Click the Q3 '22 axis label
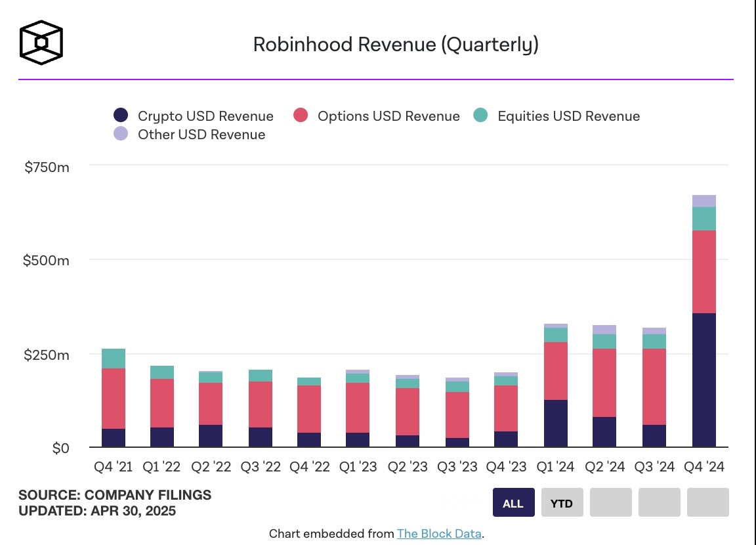The width and height of the screenshot is (756, 545). 261,467
